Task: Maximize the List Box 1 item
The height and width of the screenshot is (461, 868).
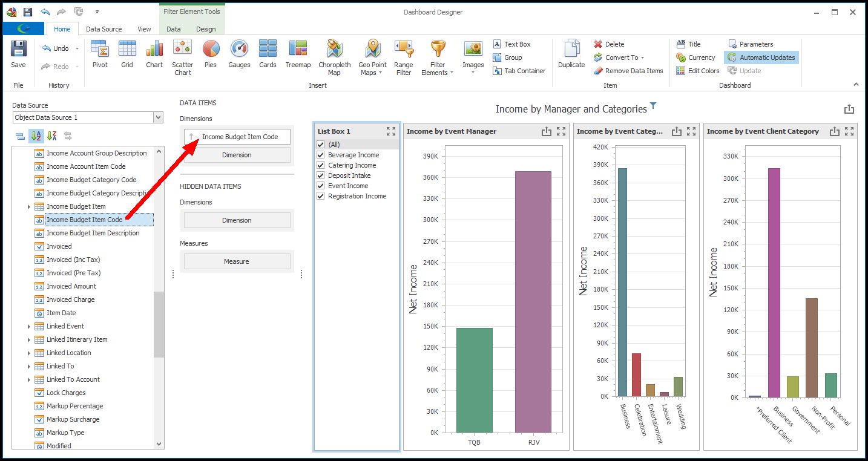Action: 391,131
